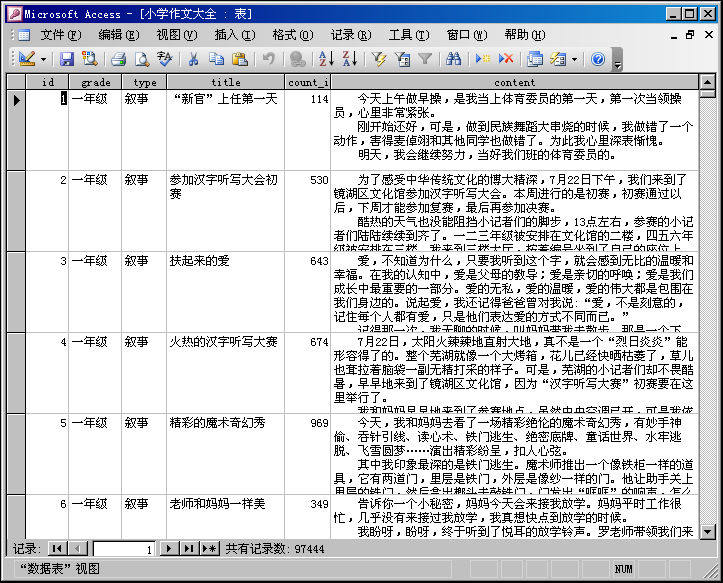Select the title column header
This screenshot has height=583, width=723.
225,82
